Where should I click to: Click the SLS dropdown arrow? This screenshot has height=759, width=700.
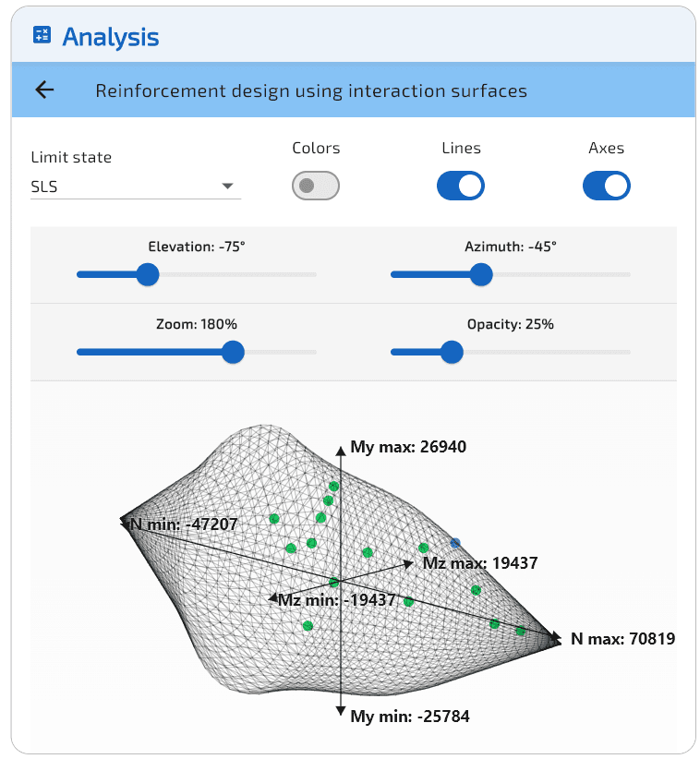point(227,187)
